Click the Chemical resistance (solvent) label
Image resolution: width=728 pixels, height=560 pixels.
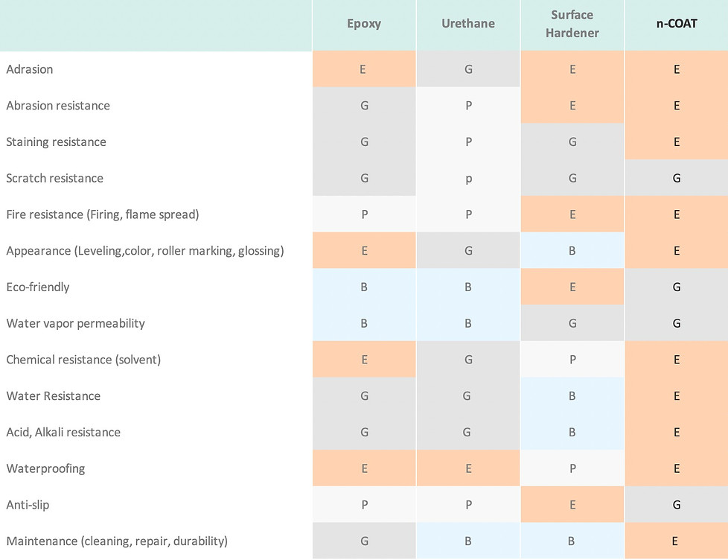(x=83, y=360)
